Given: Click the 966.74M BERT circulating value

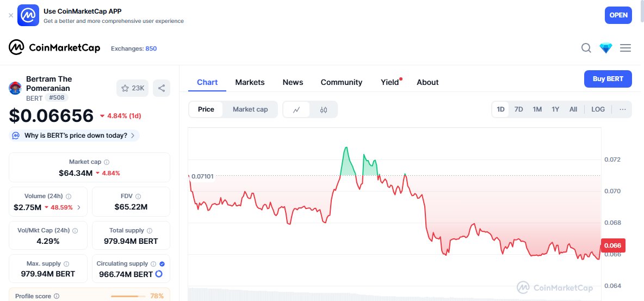Looking at the screenshot, I should coord(126,274).
